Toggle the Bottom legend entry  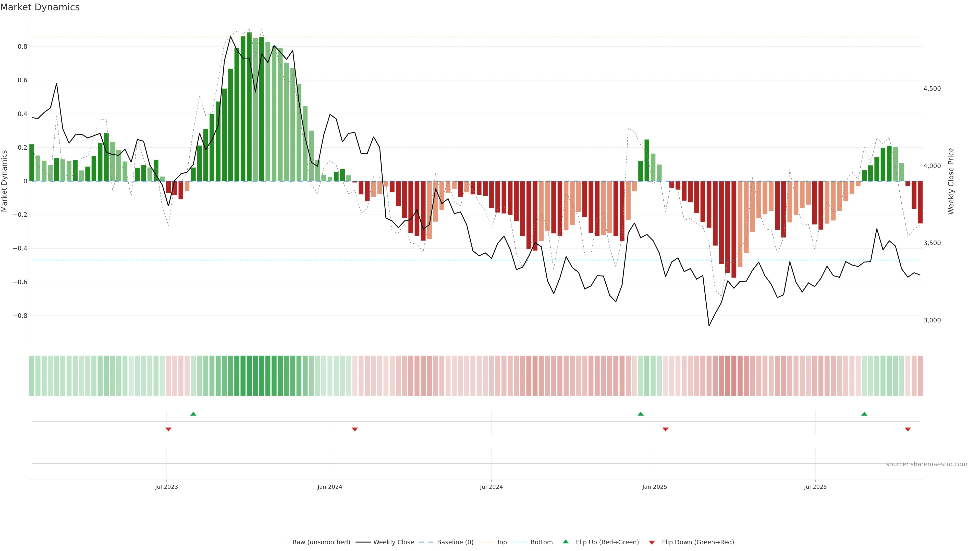click(x=541, y=542)
